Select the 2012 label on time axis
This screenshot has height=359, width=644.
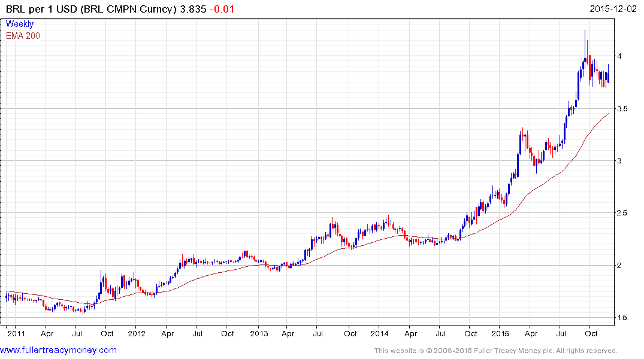pyautogui.click(x=137, y=333)
